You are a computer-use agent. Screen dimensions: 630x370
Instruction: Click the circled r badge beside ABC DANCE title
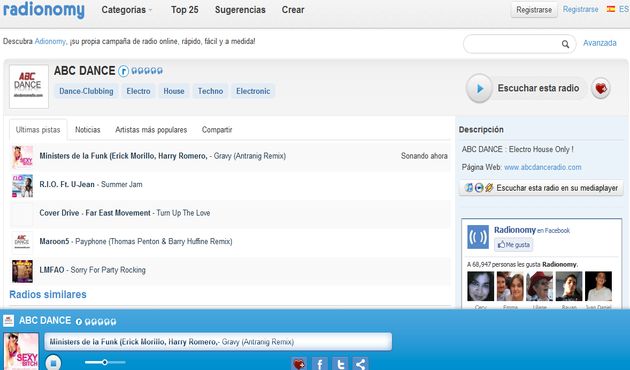[123, 72]
